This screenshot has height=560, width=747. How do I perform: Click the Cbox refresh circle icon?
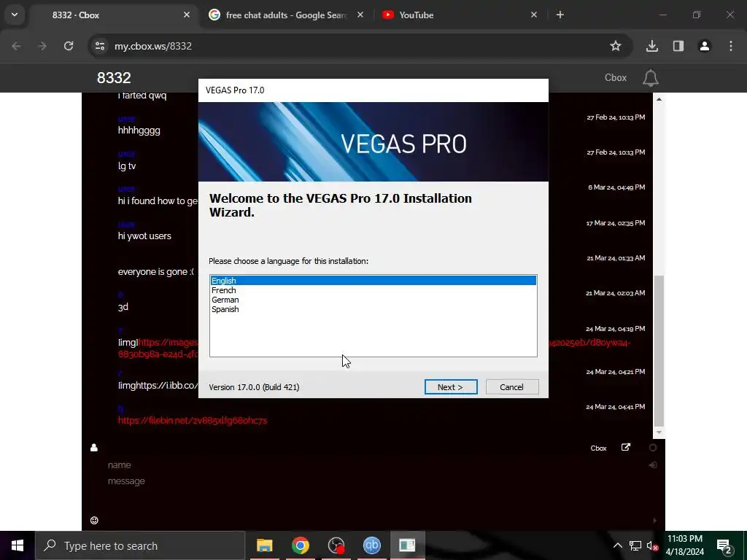click(x=653, y=447)
